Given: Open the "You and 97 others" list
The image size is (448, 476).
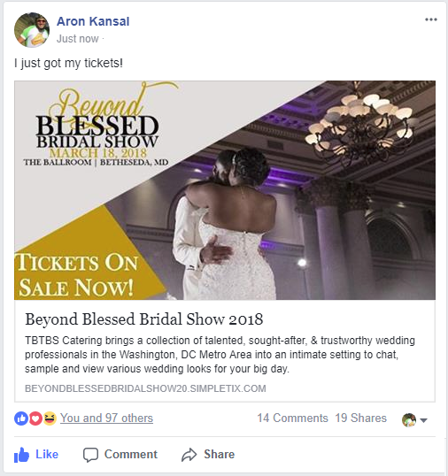Looking at the screenshot, I should click(x=106, y=418).
